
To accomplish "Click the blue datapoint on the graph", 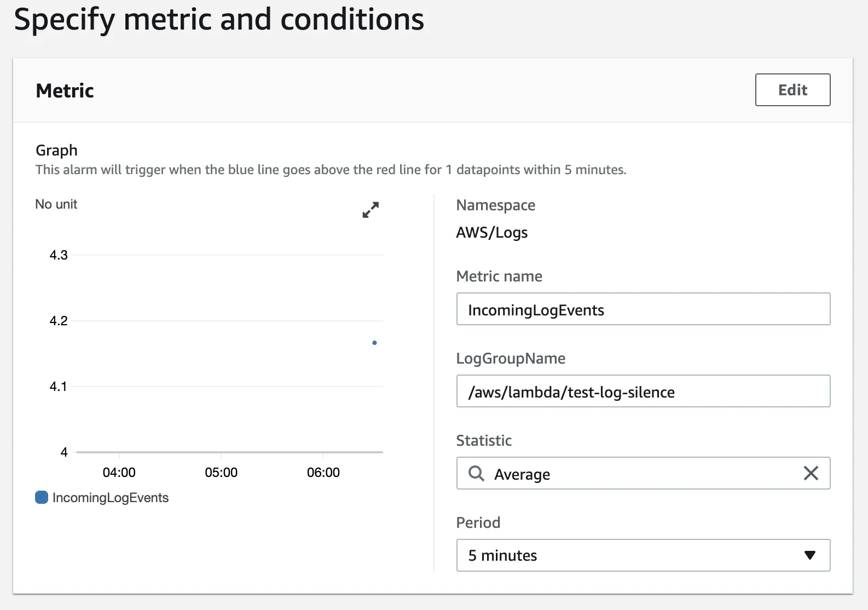I will point(374,343).
